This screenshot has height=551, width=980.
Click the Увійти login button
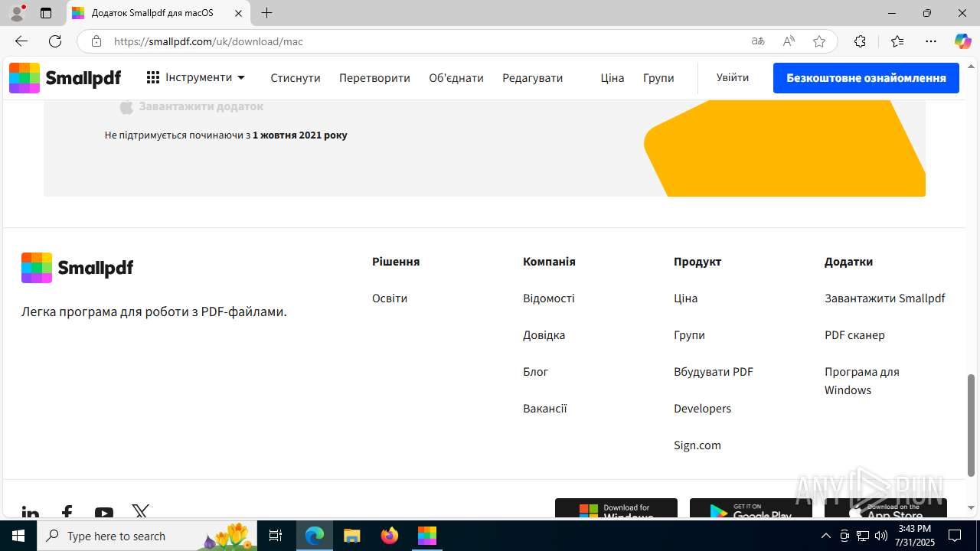tap(733, 77)
